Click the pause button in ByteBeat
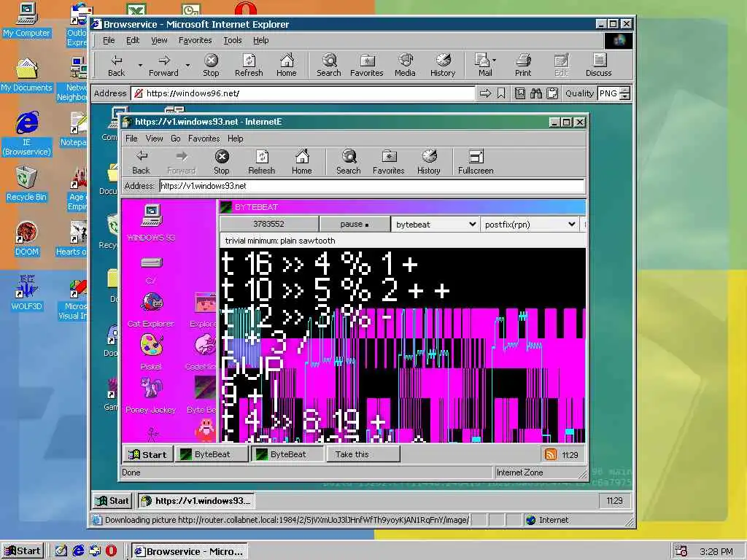 click(x=355, y=225)
